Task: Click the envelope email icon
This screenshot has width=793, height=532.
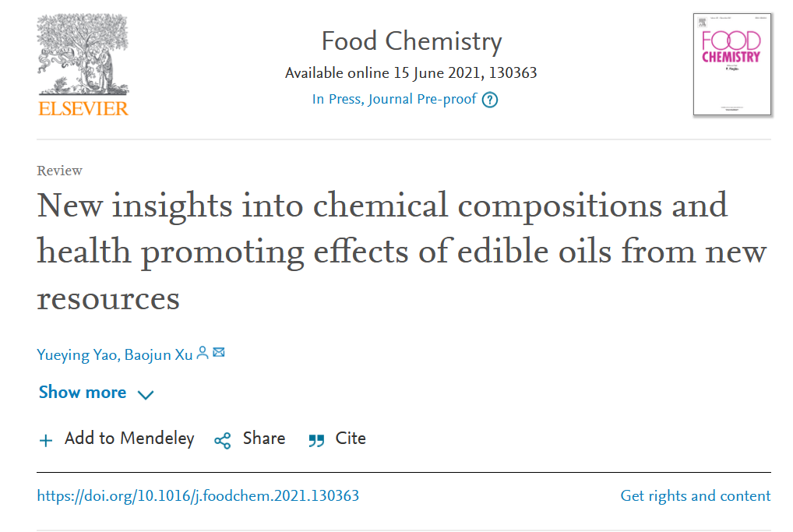Action: 219,354
